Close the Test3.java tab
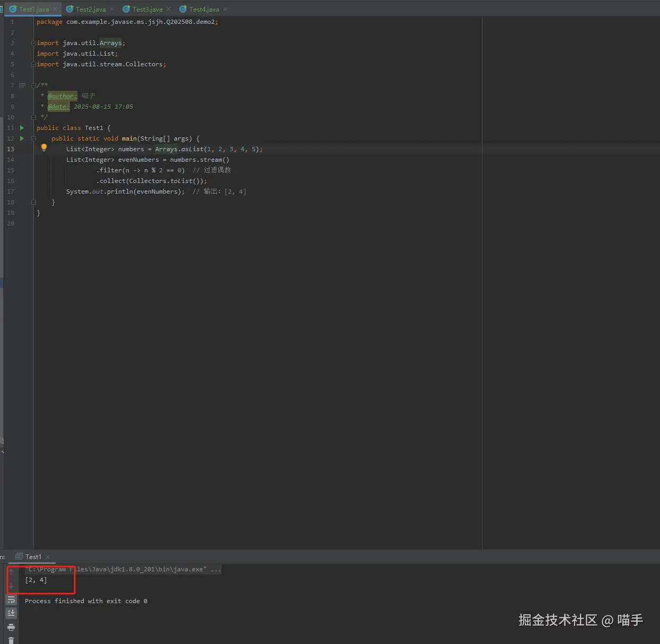 click(169, 9)
